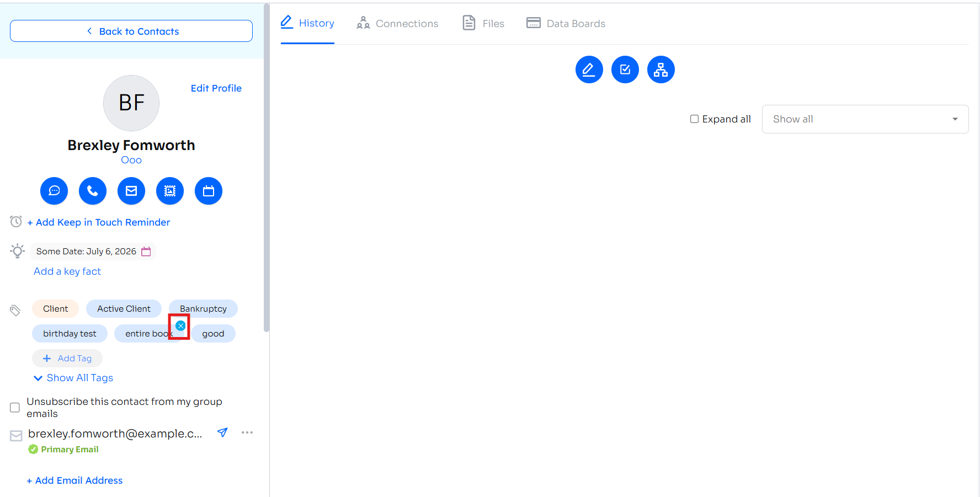This screenshot has height=497, width=980.
Task: Click Add Email Address link
Action: tap(74, 480)
